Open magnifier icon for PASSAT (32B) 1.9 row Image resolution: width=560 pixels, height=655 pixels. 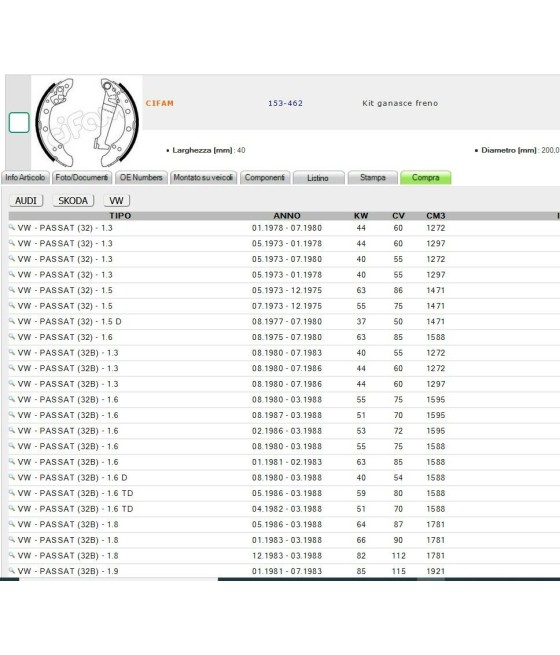coord(12,571)
